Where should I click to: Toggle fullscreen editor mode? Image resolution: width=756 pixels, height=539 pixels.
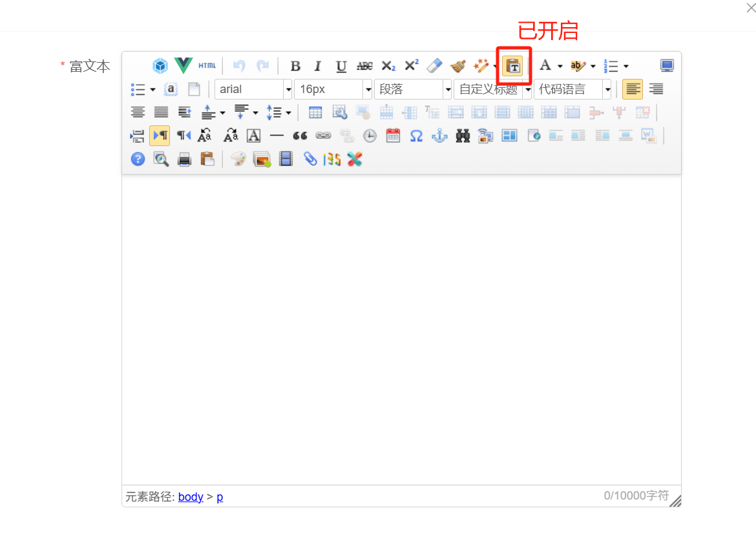click(x=667, y=66)
